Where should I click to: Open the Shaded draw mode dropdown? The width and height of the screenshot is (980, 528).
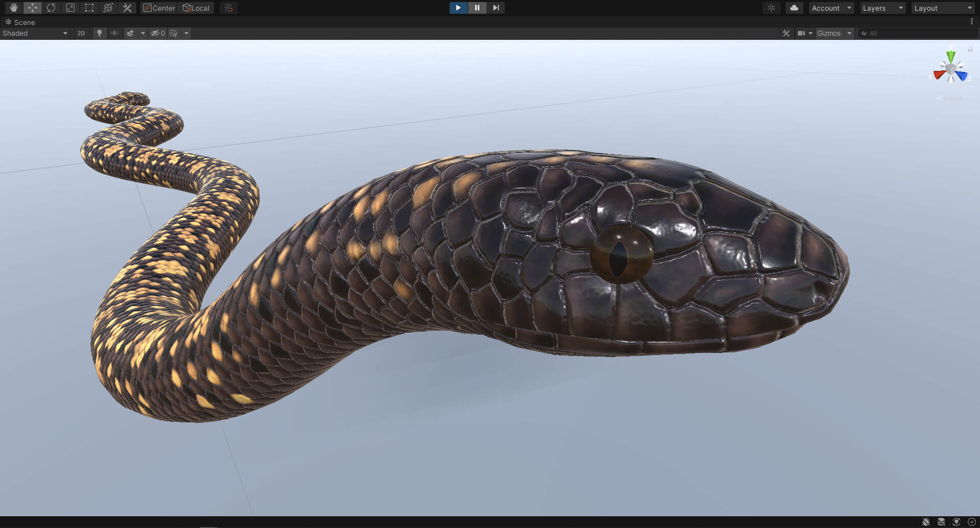[x=35, y=33]
